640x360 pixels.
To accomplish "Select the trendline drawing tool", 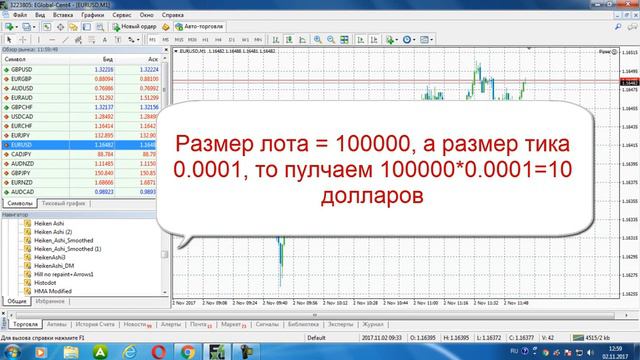I will [65, 40].
